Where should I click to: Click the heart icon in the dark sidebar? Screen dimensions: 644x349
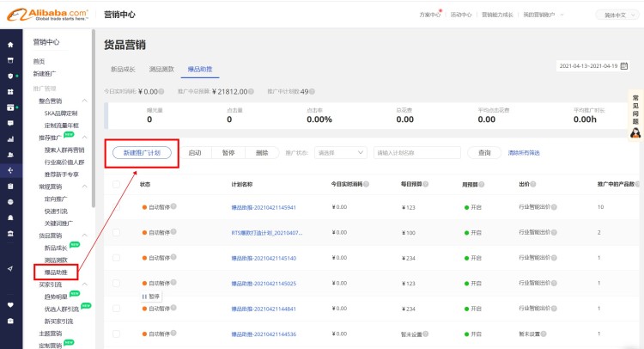click(10, 304)
